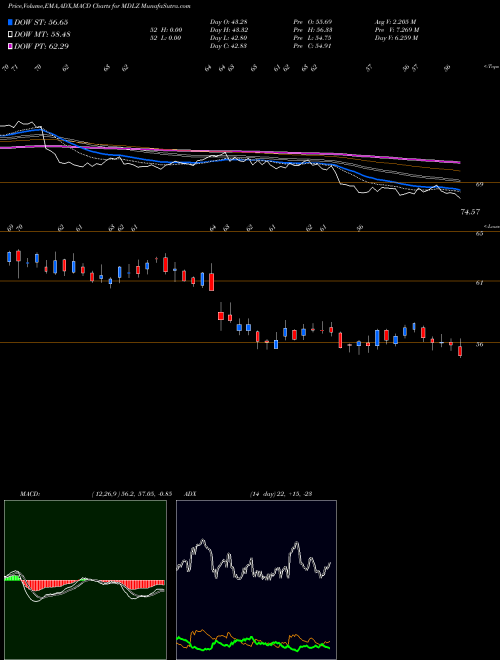500x660 pixels.
Task: Click the 'Day C: 42.83' value
Action: click(x=228, y=46)
